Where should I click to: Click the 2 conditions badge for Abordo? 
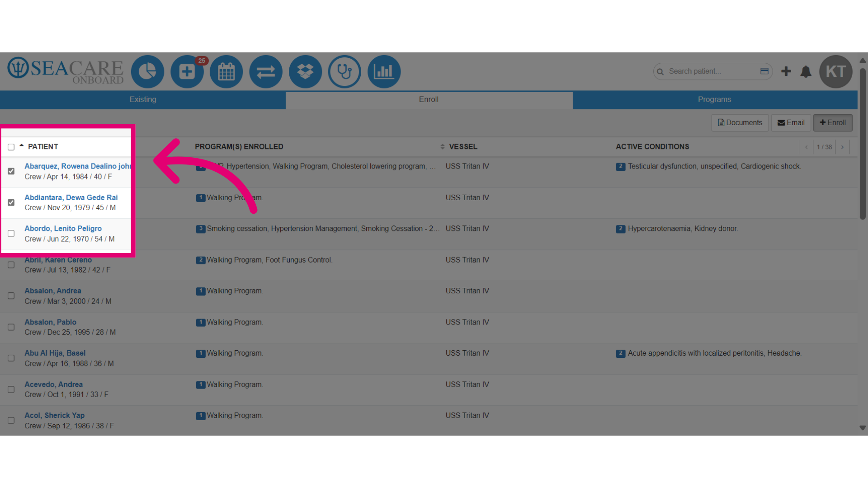(620, 229)
